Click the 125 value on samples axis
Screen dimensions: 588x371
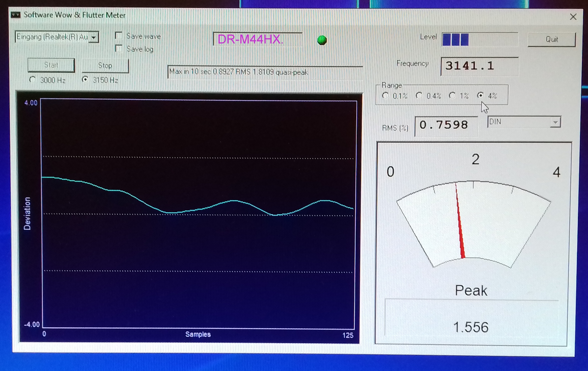pos(348,335)
